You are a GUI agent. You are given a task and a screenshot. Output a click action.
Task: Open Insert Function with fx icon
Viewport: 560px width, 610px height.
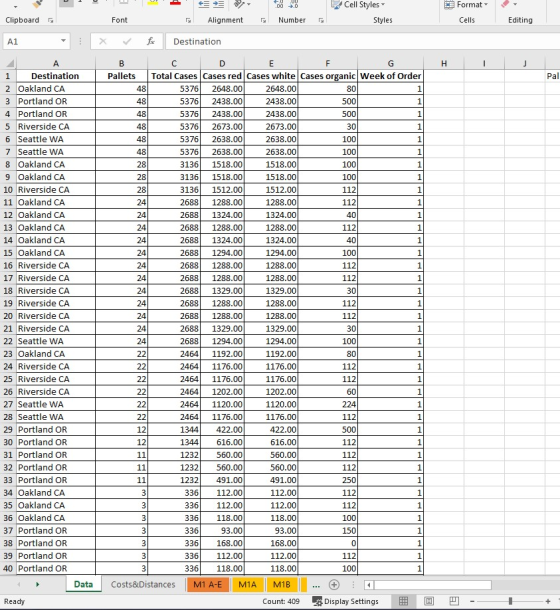[x=151, y=41]
